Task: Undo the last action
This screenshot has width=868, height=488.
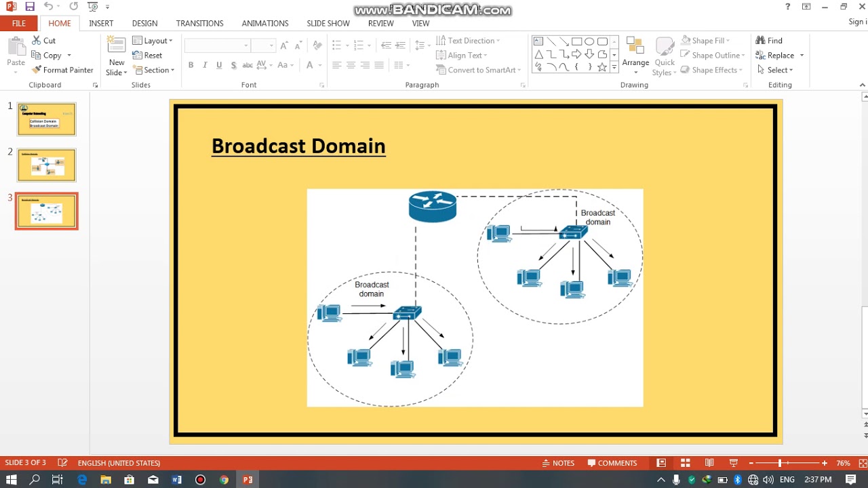Action: tap(48, 7)
